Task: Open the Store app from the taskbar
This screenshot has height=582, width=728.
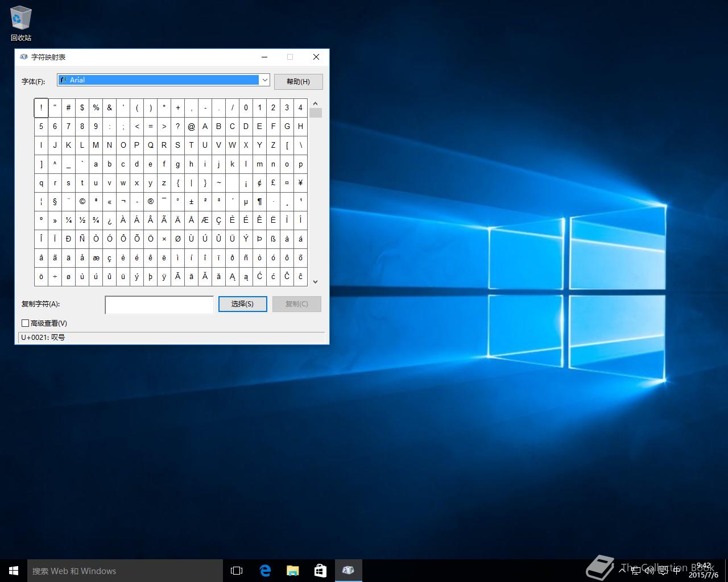Action: pos(321,571)
